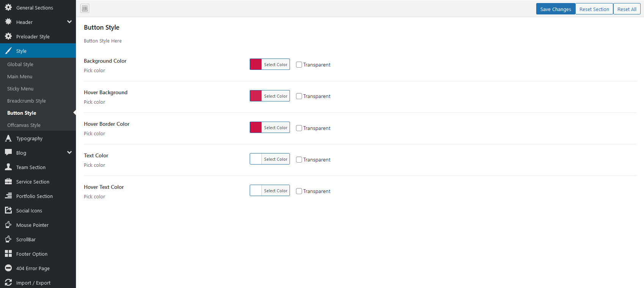Screen dimensions: 644x288
Task: Open Select Color picker for Text Color
Action: [276, 159]
